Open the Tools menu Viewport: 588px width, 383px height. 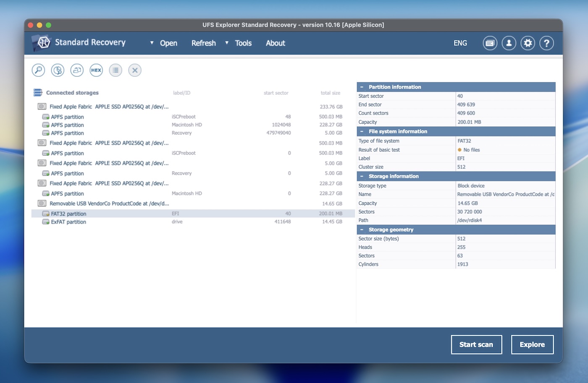tap(243, 43)
